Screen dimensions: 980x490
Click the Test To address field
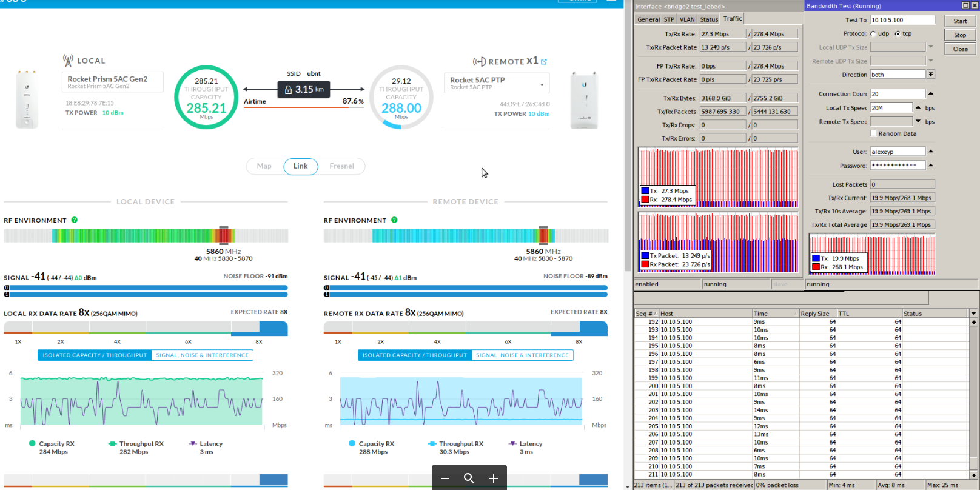[x=902, y=20]
